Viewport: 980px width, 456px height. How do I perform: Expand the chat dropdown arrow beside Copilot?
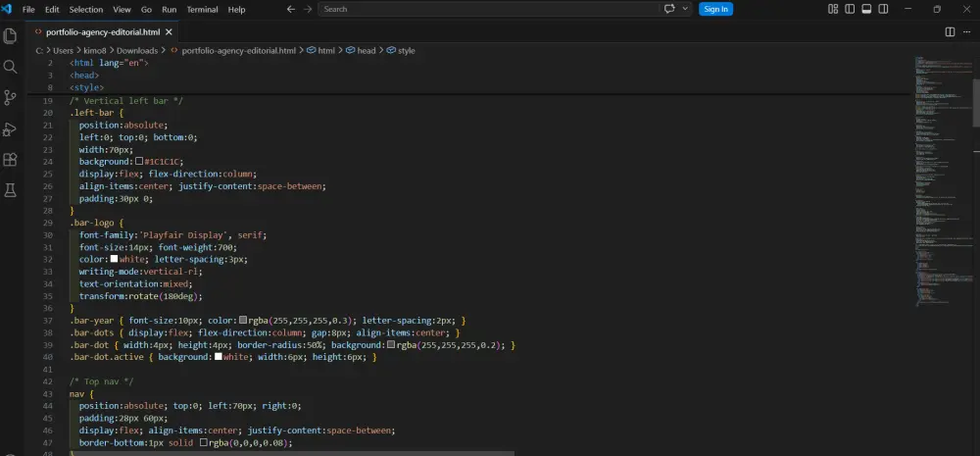[x=685, y=9]
